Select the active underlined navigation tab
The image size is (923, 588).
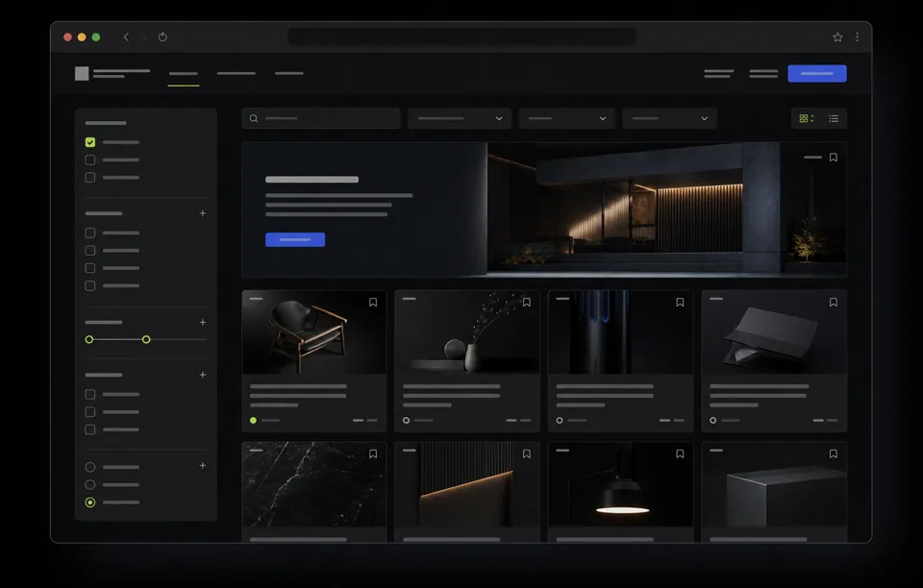click(184, 74)
